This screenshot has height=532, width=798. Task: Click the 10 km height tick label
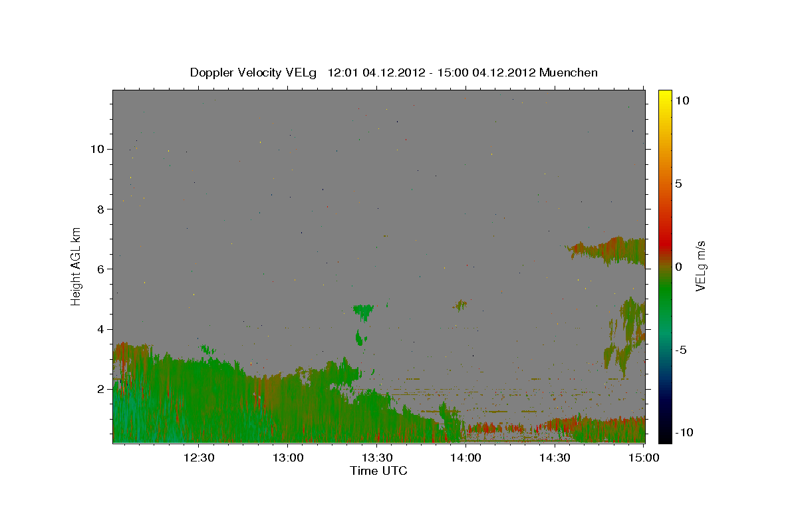(96, 149)
